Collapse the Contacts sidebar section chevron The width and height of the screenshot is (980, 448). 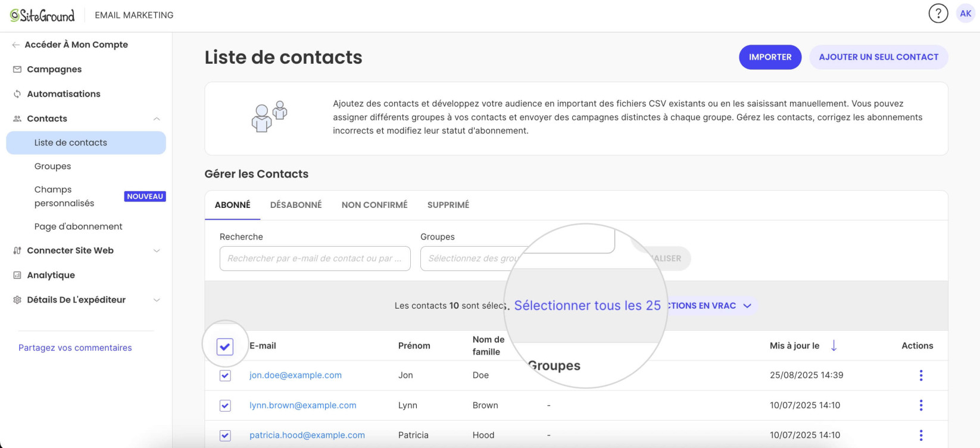point(157,119)
